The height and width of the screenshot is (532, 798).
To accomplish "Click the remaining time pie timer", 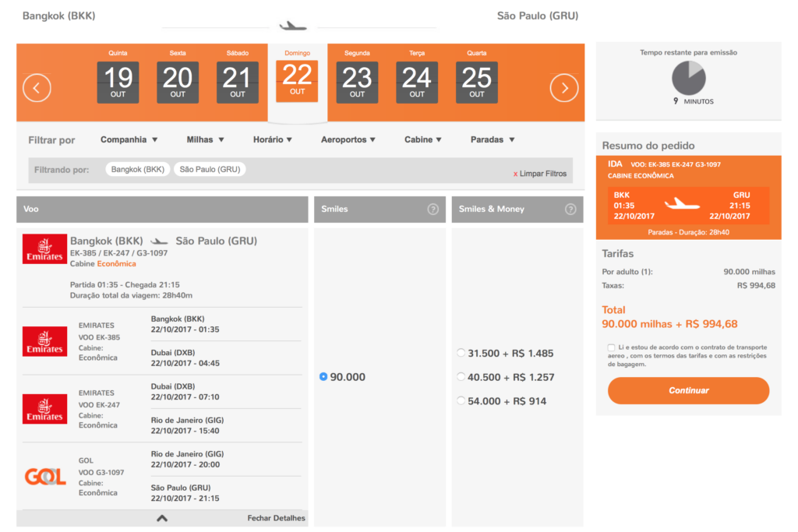I will 689,78.
